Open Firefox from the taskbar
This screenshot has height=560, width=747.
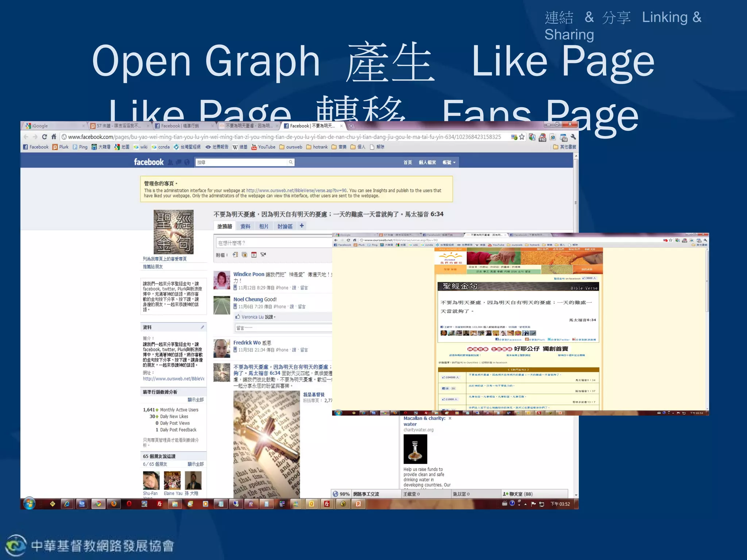[113, 504]
